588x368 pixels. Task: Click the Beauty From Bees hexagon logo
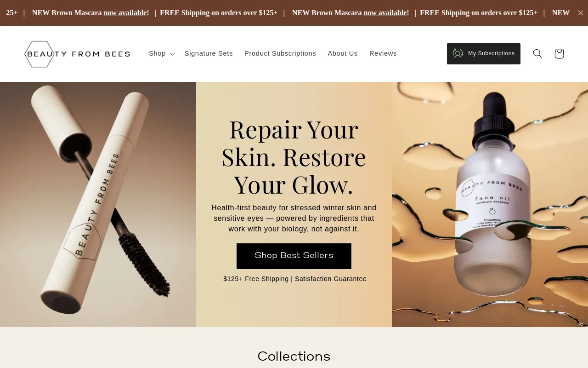click(x=77, y=54)
